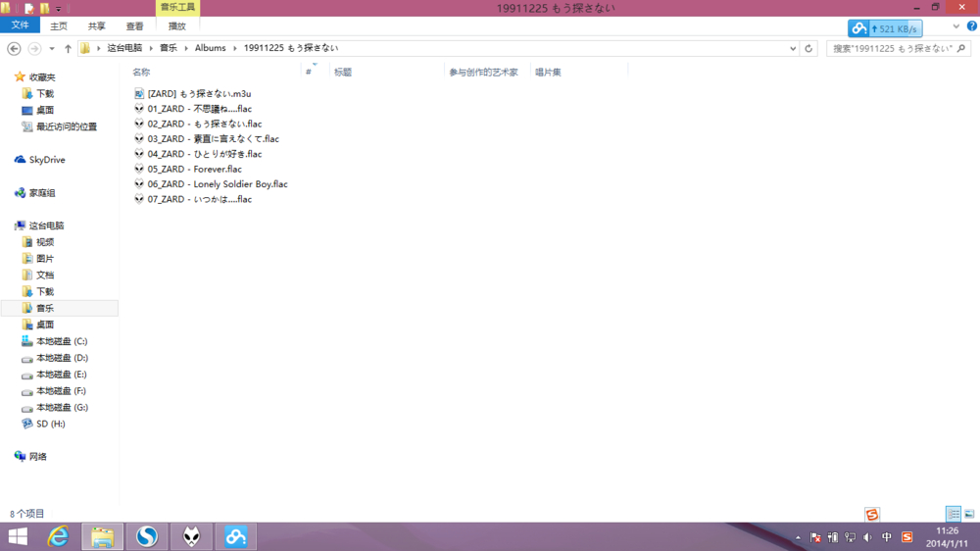
Task: Open the Help question mark icon
Action: 972,26
